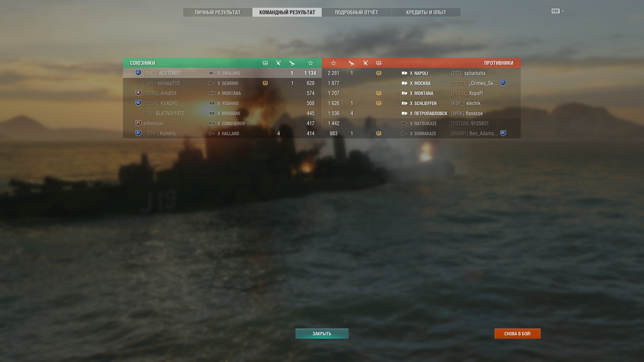Click the achievement wreath in spbarkaha's Napoli row
The image size is (644, 362).
379,73
